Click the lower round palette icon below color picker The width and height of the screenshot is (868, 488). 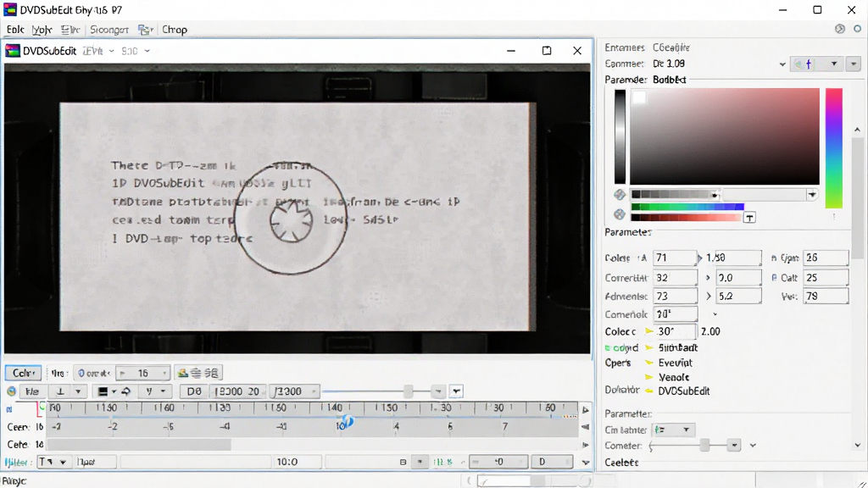620,214
